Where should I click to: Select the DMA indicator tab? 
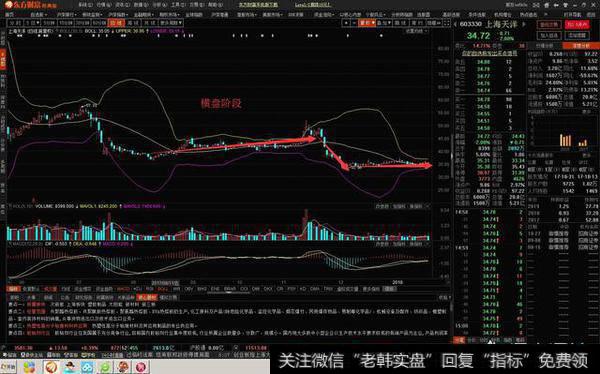315,289
